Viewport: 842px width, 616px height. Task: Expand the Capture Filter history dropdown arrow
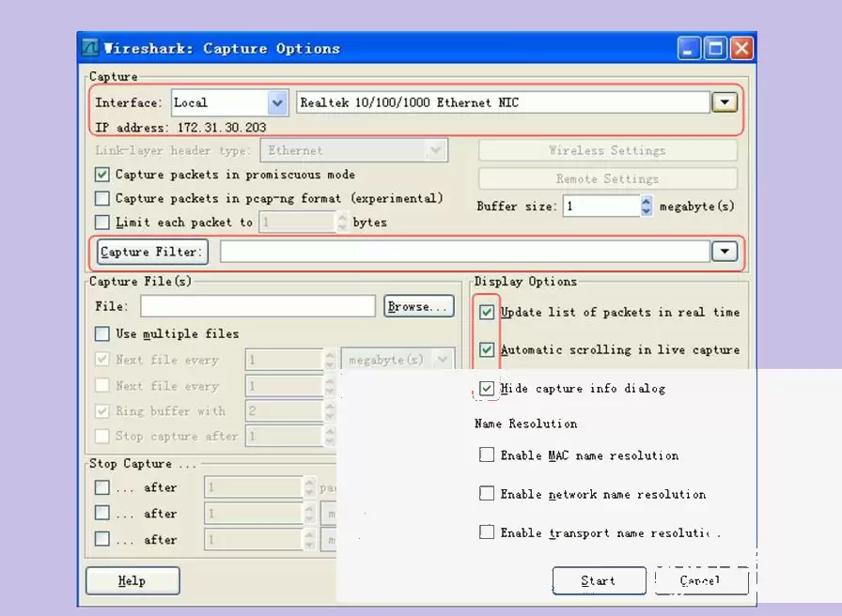pos(725,251)
